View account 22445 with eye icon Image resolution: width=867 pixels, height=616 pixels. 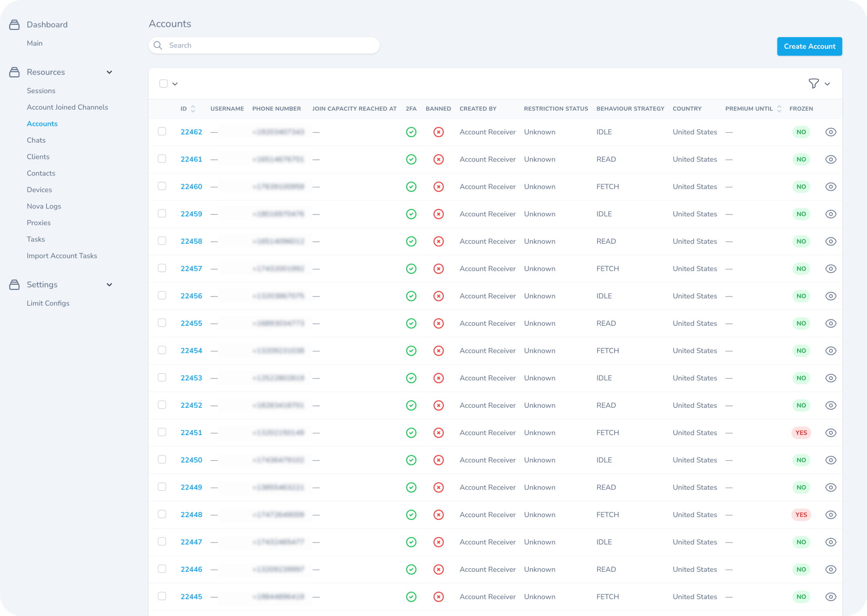point(831,597)
